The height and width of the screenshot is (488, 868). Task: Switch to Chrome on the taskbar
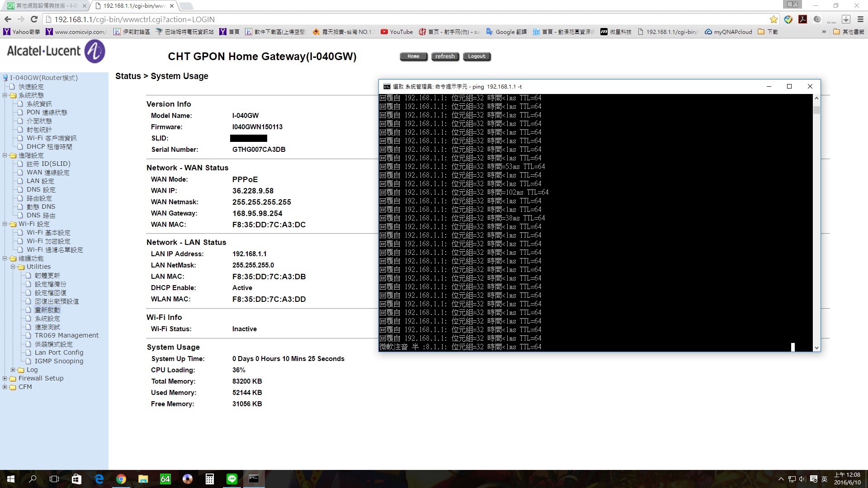[121, 479]
